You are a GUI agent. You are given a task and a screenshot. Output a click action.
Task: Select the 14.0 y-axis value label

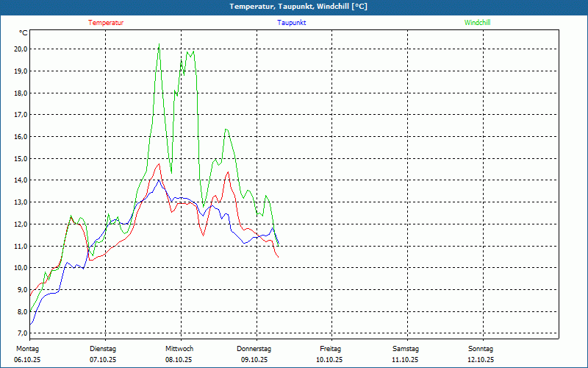click(x=20, y=180)
